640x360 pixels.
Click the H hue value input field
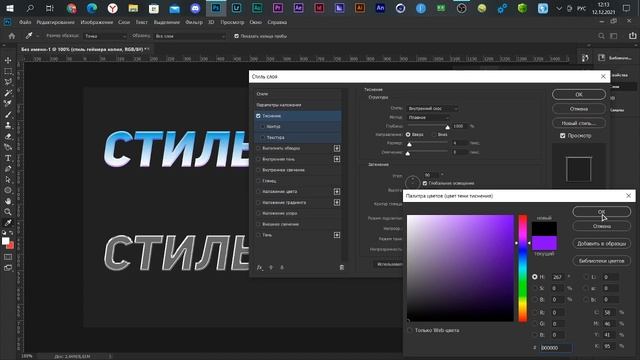pos(558,277)
